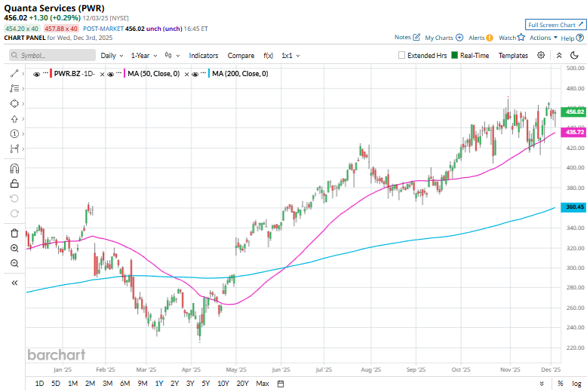
Task: Open the Daily interval dropdown
Action: pyautogui.click(x=112, y=55)
